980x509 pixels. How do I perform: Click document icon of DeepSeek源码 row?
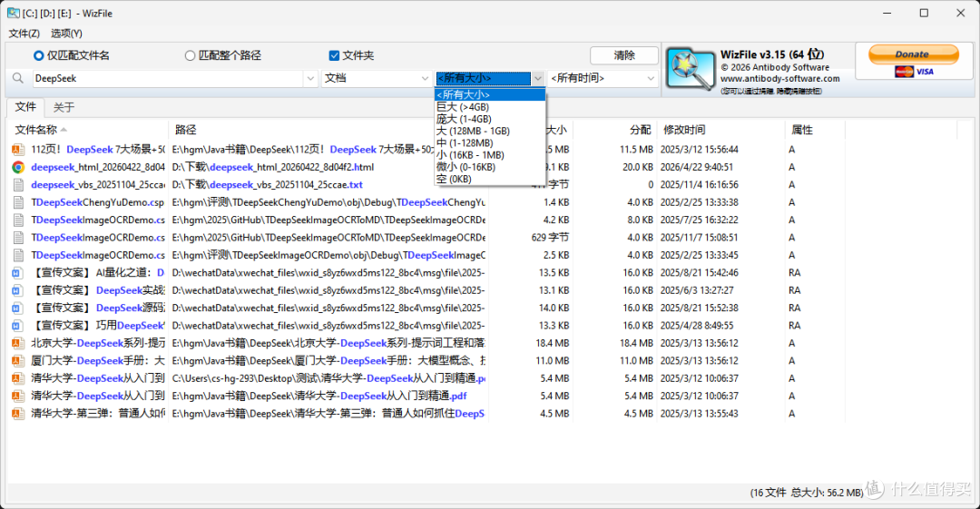tap(18, 308)
